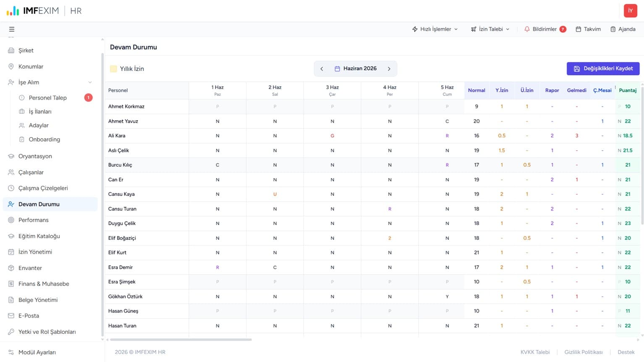Open the Çalışanlar menu item
644x362 pixels.
click(x=50, y=172)
